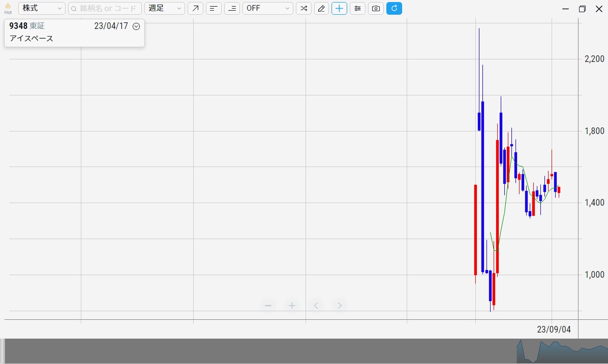Screen dimensions: 608x364
Task: Zoom out the chart with minus button
Action: 268,306
